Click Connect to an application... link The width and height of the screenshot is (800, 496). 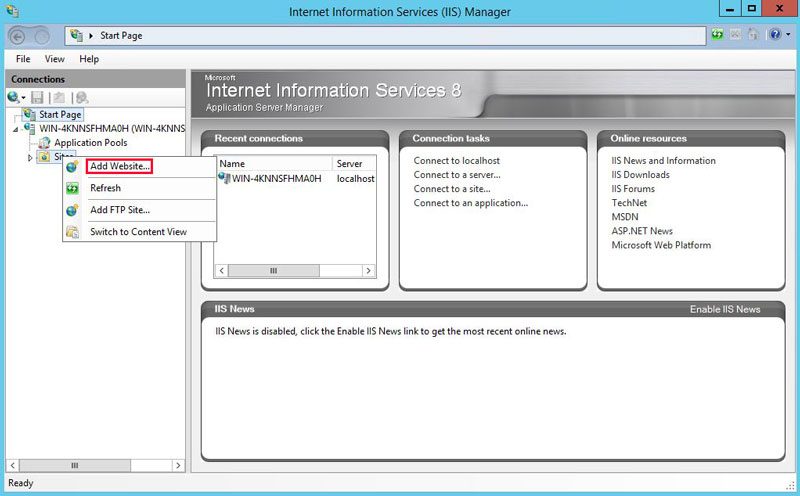click(471, 203)
